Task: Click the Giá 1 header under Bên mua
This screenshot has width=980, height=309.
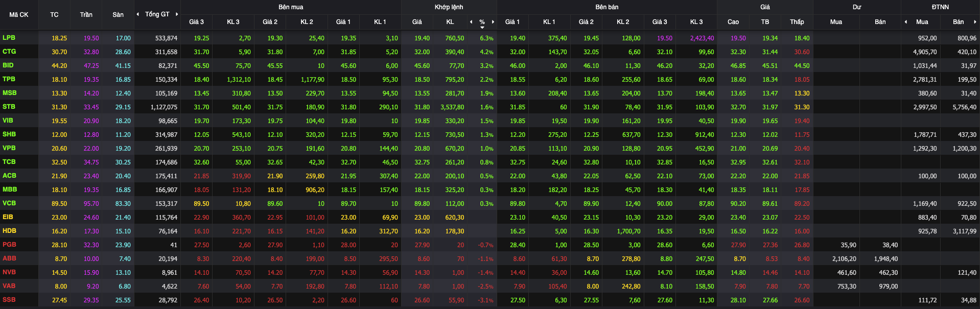Action: 343,22
